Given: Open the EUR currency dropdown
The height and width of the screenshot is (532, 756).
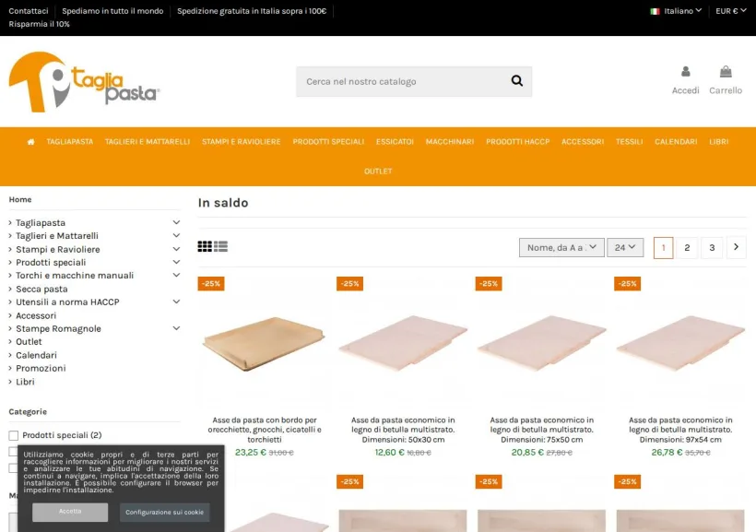Looking at the screenshot, I should pos(731,11).
